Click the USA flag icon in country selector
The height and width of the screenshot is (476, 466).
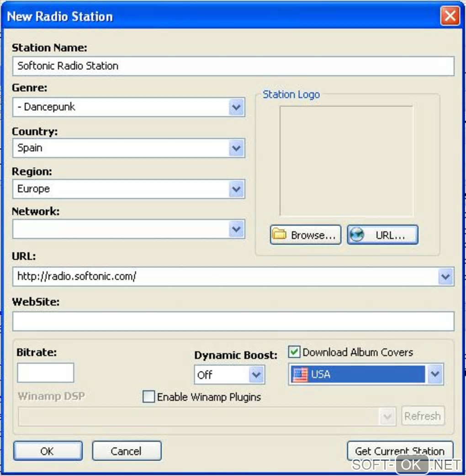tap(300, 374)
